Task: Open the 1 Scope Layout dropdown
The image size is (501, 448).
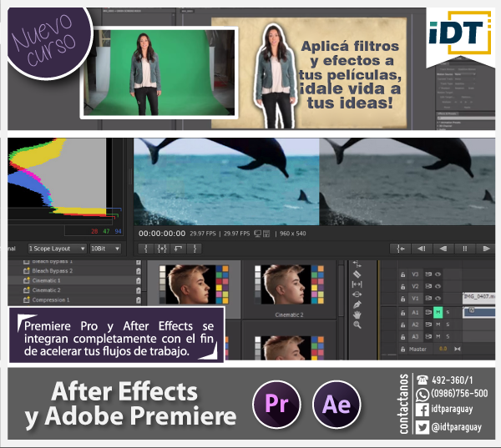Action: (x=57, y=249)
